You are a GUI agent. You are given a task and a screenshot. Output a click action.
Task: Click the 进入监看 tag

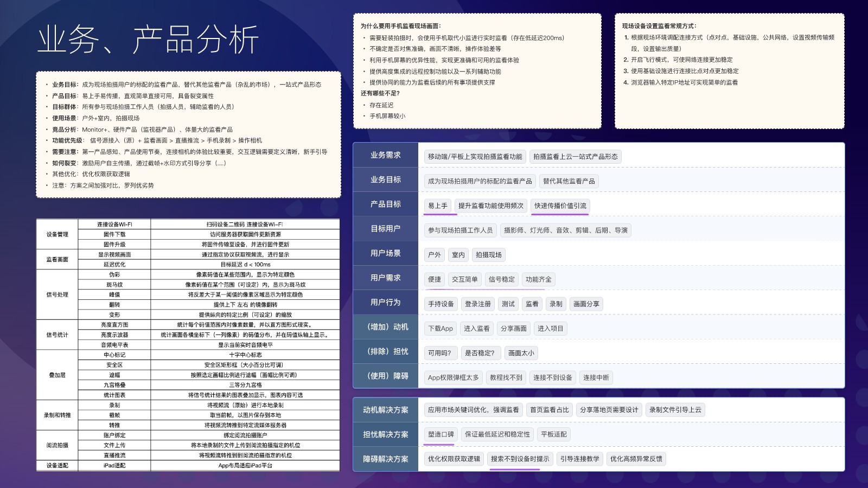[477, 329]
